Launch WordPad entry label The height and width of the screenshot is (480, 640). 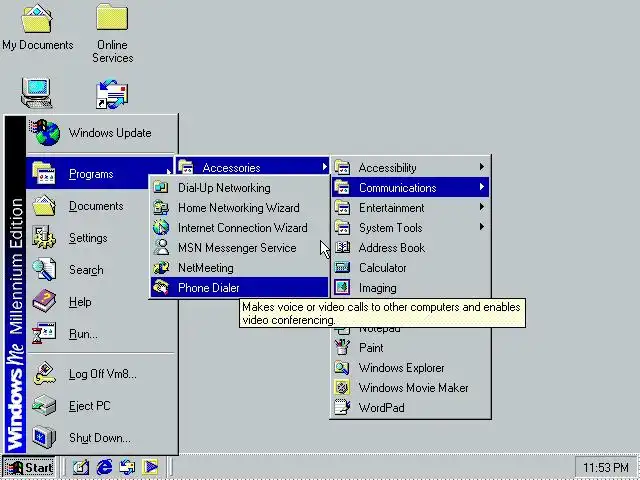(382, 408)
